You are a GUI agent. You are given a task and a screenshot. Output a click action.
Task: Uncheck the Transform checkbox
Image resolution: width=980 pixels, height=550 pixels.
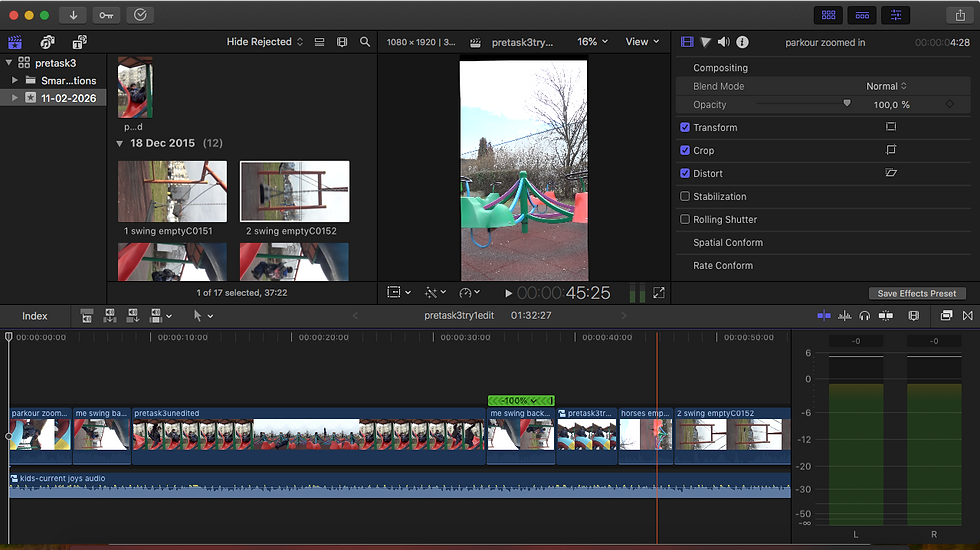pyautogui.click(x=685, y=128)
